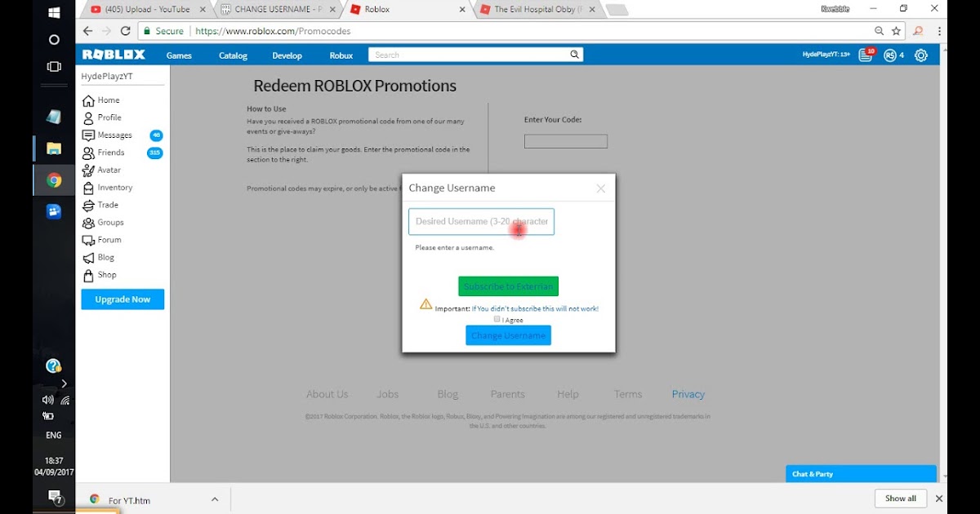Open Task View in the taskbar
This screenshot has width=980, height=514.
54,66
